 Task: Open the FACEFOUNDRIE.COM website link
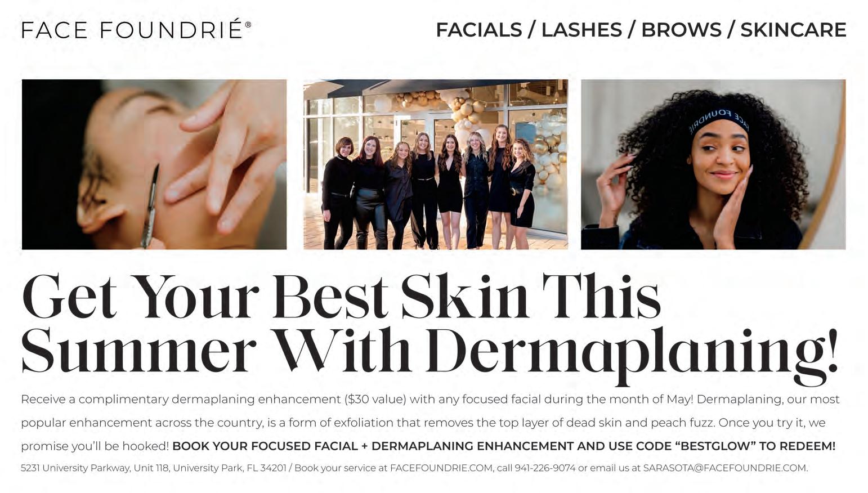(x=441, y=468)
